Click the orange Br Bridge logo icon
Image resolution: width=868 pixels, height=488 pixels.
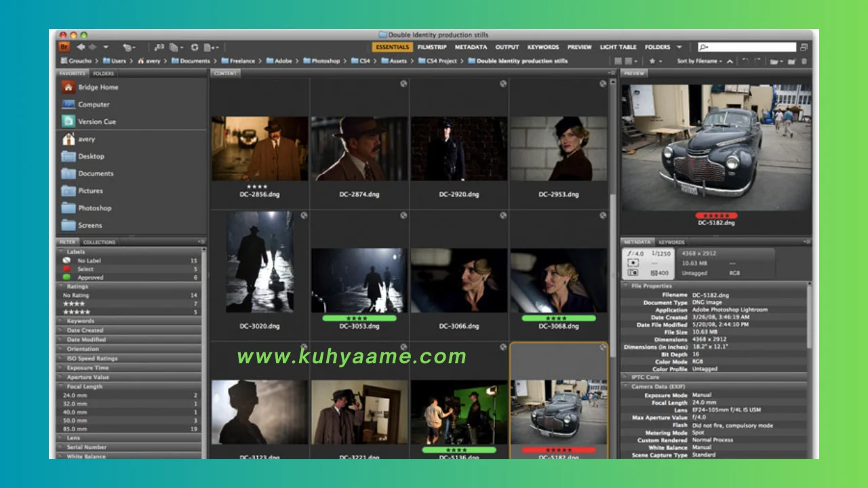pos(64,47)
